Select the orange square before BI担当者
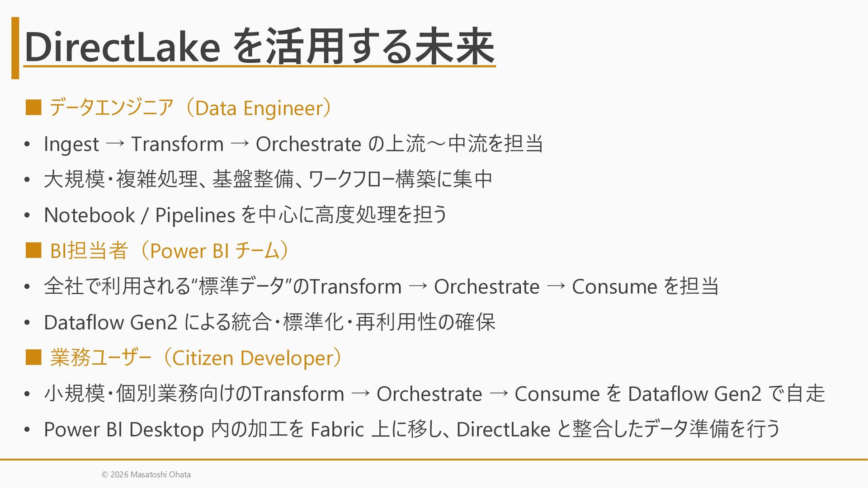 (33, 250)
